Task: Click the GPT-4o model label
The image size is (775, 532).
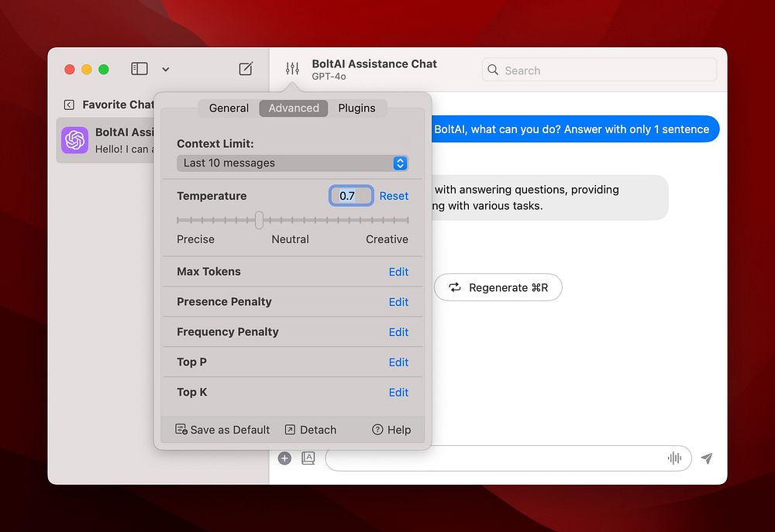Action: coord(329,77)
